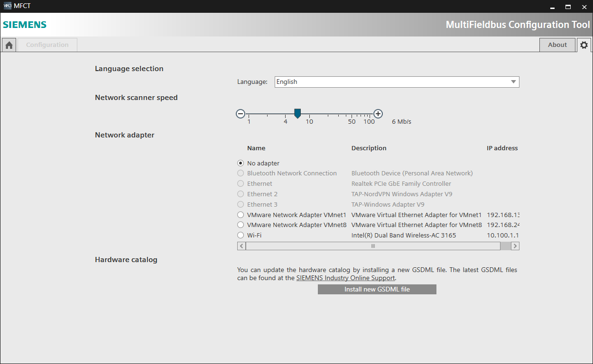
Task: Click the 10.100.1.1 IP address cell
Action: pyautogui.click(x=503, y=236)
